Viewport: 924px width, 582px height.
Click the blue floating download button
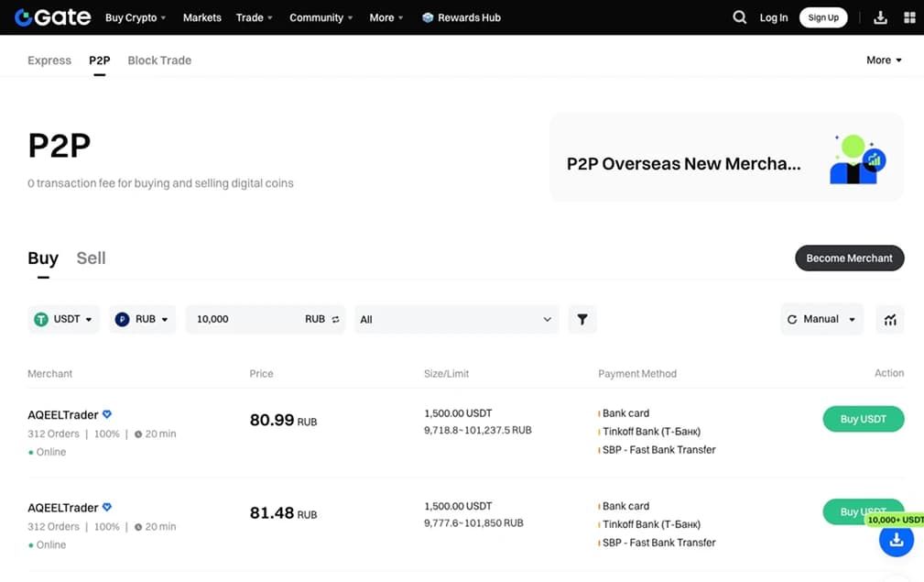point(897,540)
